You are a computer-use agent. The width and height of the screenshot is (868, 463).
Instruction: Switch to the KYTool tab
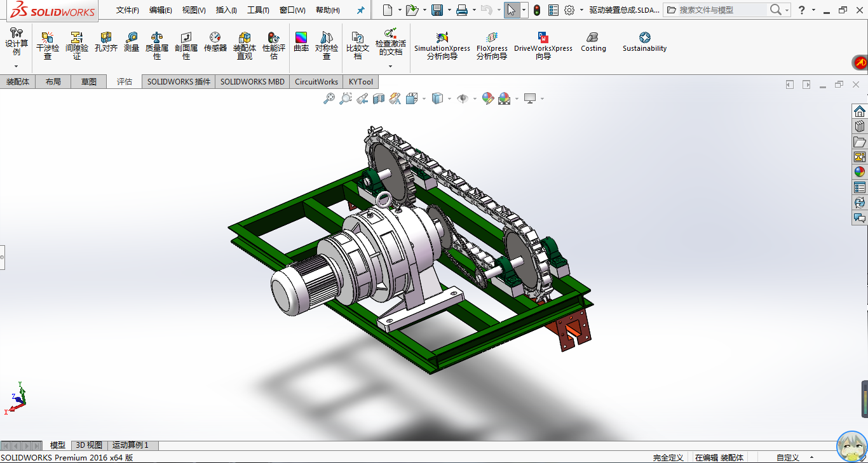pyautogui.click(x=361, y=82)
